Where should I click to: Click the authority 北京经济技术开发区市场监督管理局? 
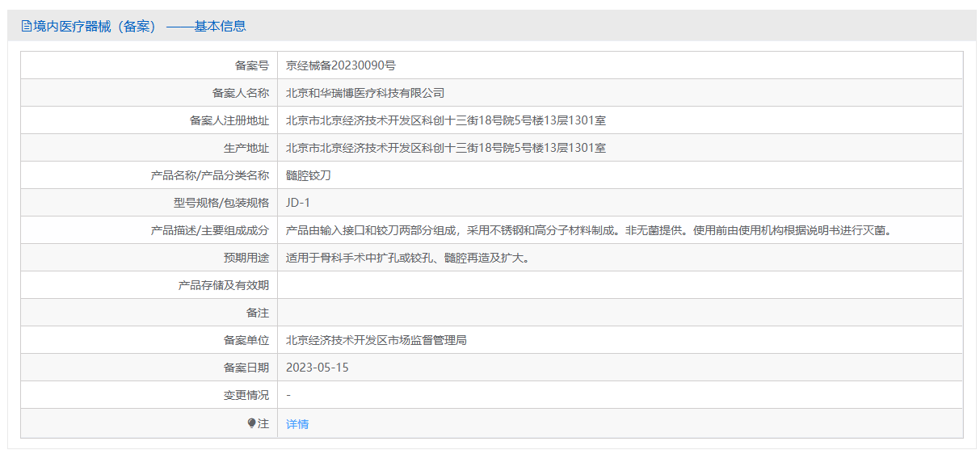pos(376,340)
